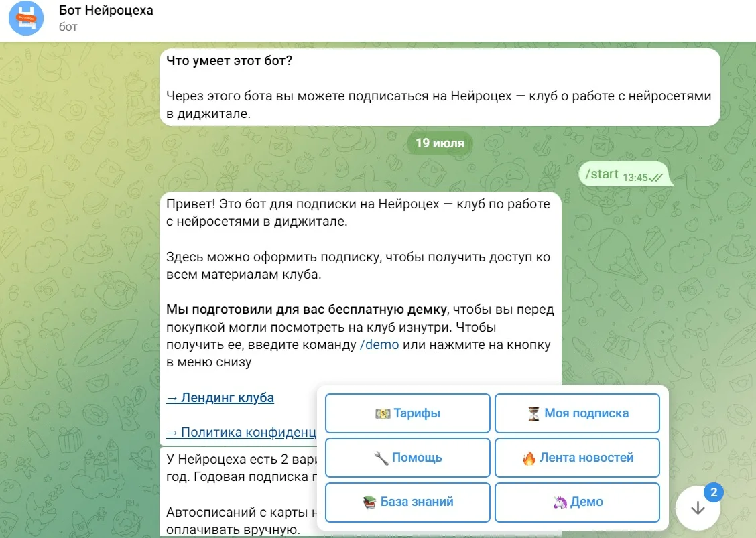
Task: Click the Автосписаний с карты message text
Action: tap(241, 521)
